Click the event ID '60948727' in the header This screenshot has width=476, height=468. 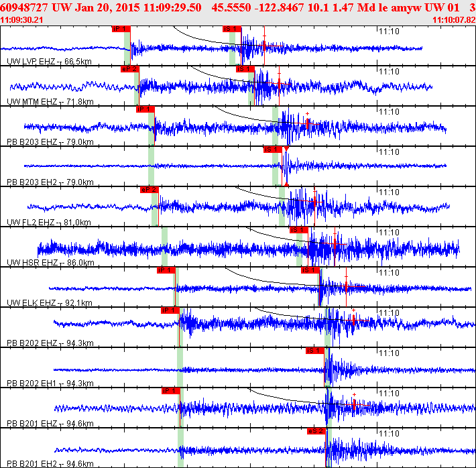coord(24,7)
